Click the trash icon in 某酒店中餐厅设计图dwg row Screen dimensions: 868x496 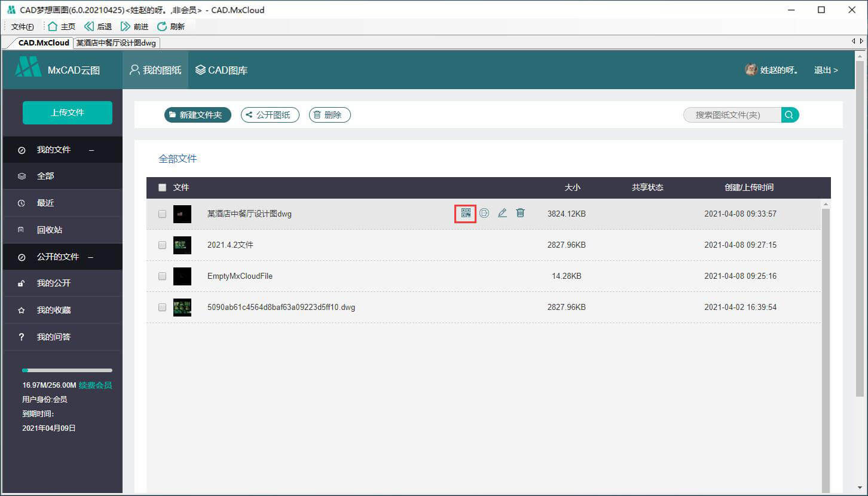[x=520, y=213]
